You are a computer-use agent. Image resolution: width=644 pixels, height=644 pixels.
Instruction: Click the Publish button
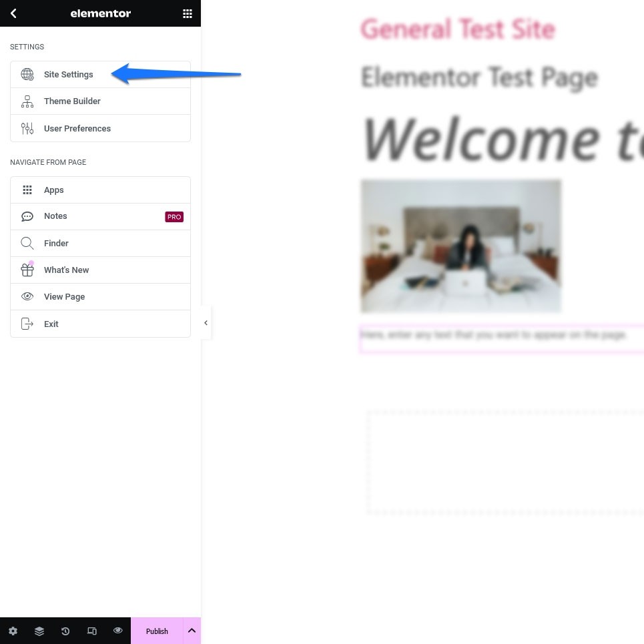pos(157,631)
